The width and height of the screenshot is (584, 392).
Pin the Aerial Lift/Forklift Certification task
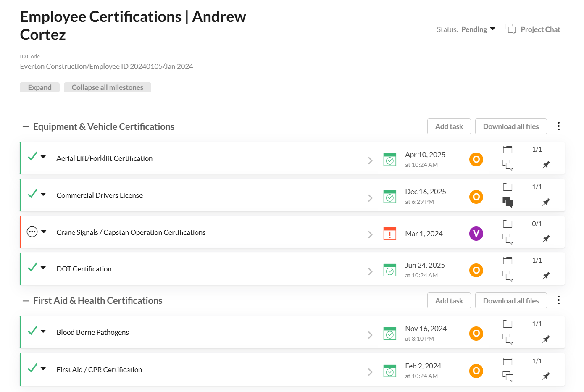546,165
